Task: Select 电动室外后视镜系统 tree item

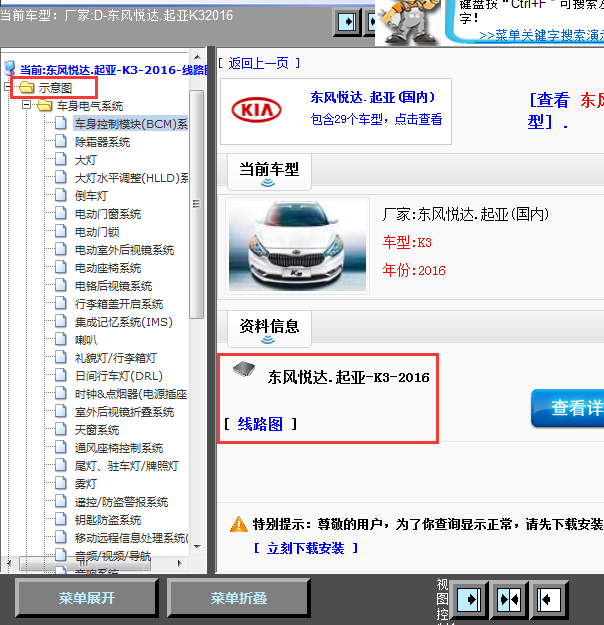Action: (x=124, y=250)
